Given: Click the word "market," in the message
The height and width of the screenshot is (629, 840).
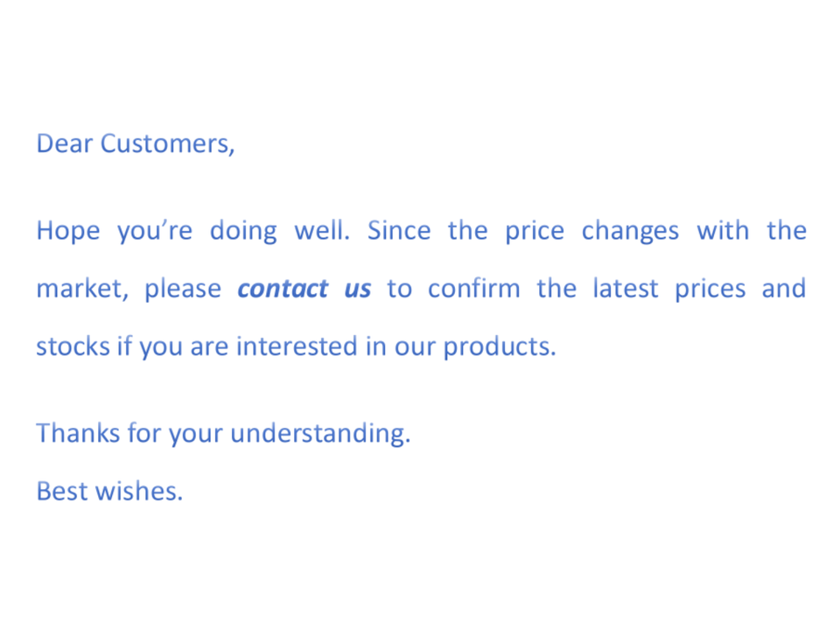Looking at the screenshot, I should coord(83,290).
